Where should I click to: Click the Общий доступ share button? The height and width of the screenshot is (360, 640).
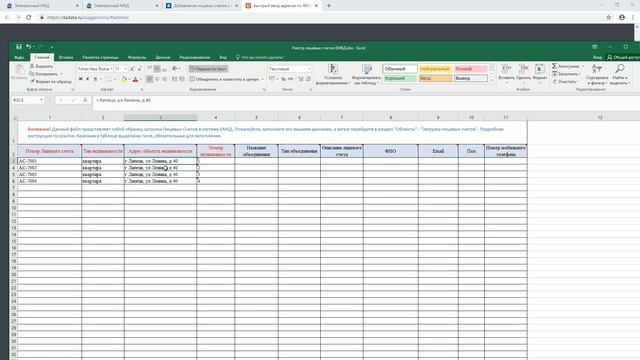pyautogui.click(x=622, y=58)
